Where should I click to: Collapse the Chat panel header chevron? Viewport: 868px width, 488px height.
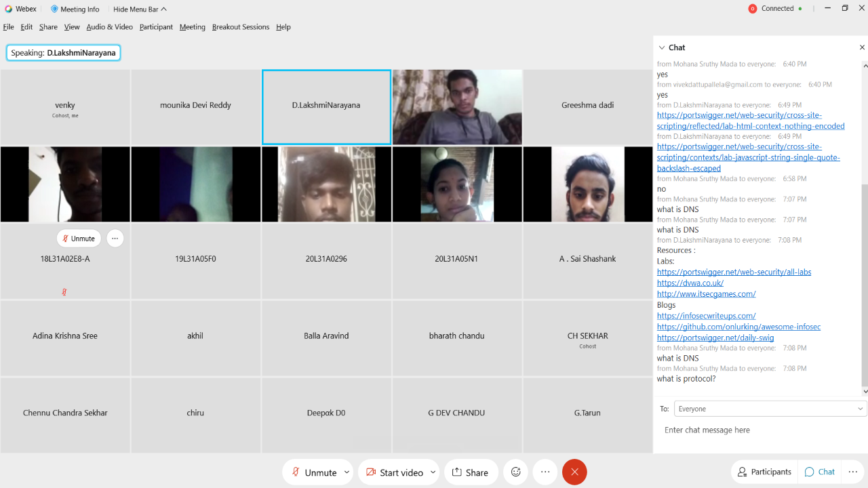662,47
